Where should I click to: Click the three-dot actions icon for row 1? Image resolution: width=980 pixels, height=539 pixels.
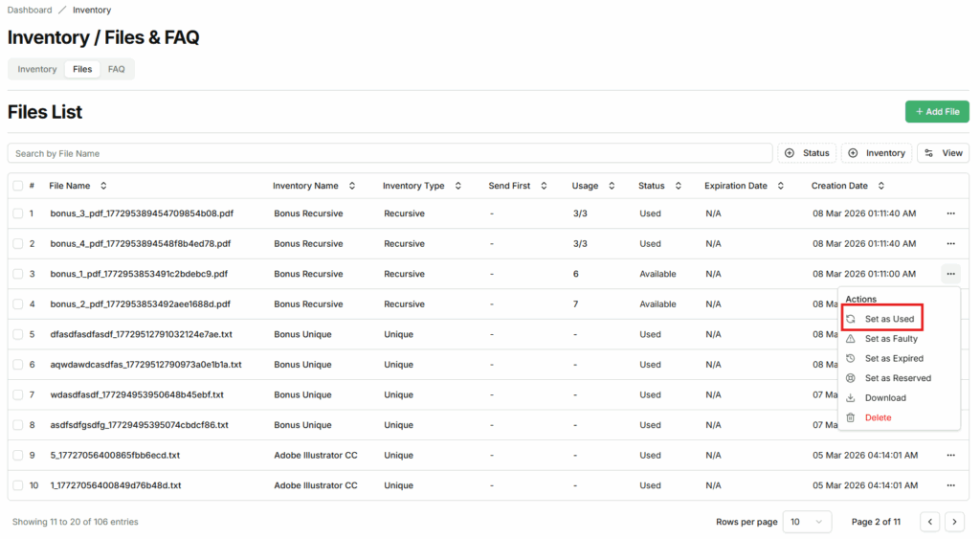point(949,213)
